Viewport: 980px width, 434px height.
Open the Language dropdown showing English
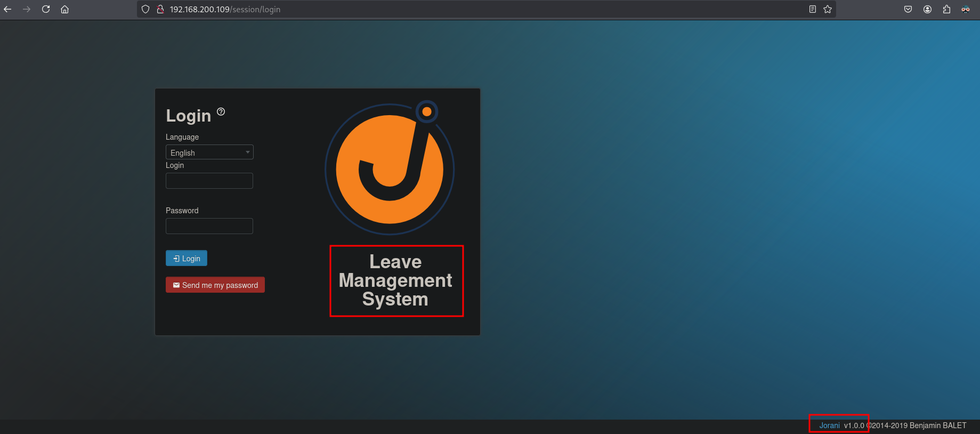209,152
